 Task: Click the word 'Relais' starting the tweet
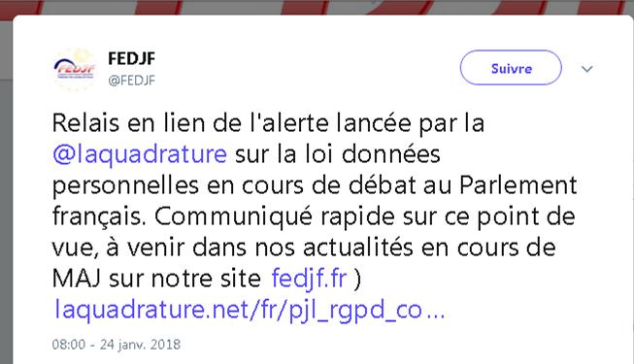coord(85,123)
